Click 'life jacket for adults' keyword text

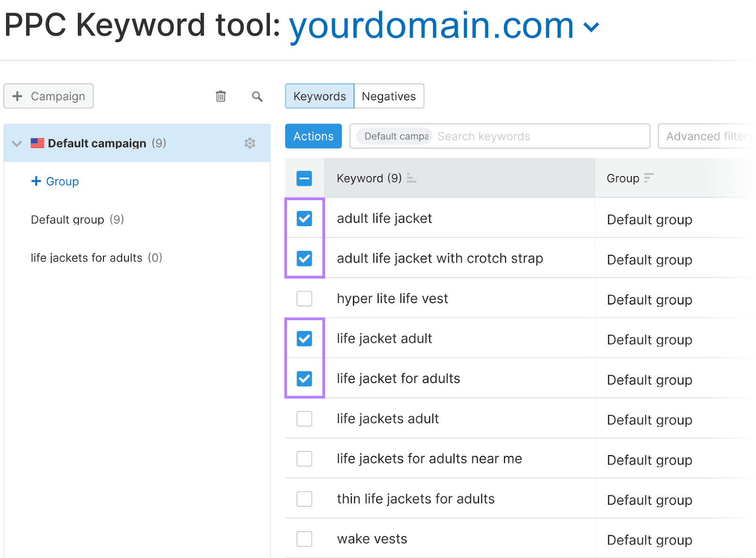click(398, 379)
